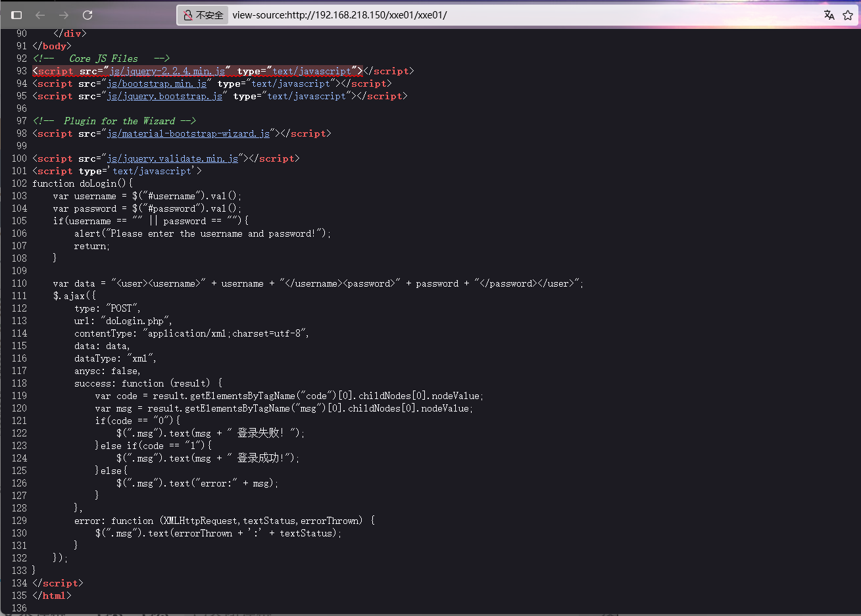The image size is (861, 616).
Task: Focus the view-source URL address field
Action: click(460, 15)
